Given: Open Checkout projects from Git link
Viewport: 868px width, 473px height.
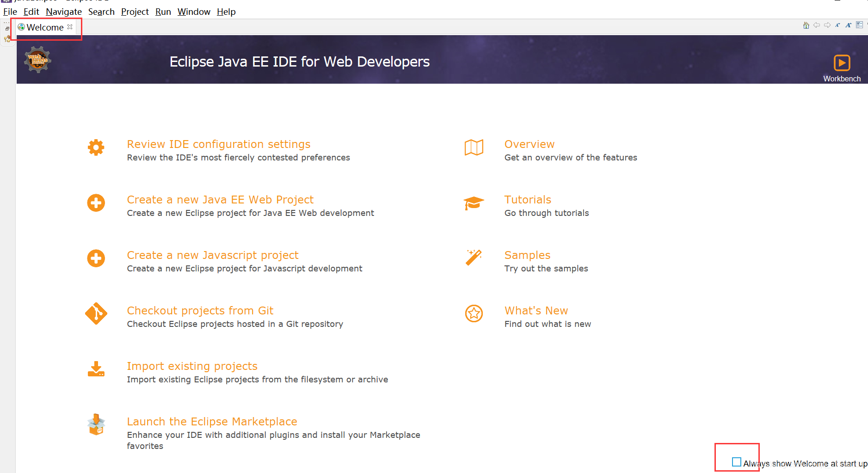Looking at the screenshot, I should click(200, 311).
